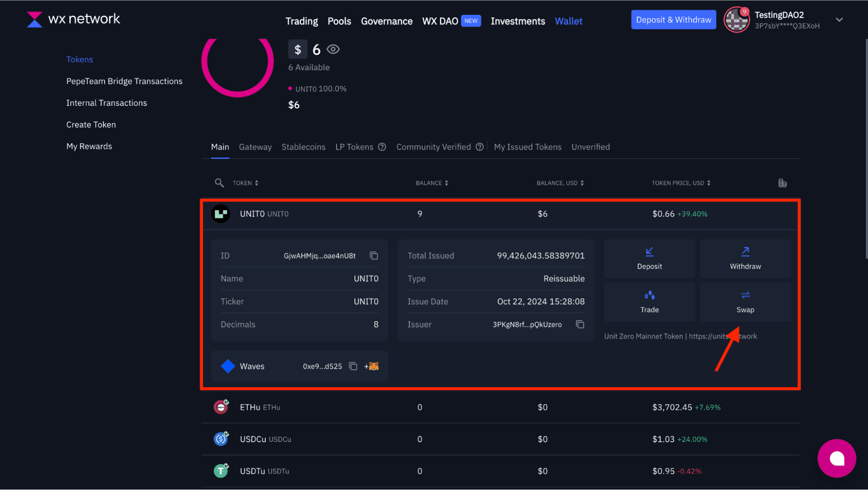
Task: Sort by BALANCE, USD column
Action: pyautogui.click(x=560, y=183)
